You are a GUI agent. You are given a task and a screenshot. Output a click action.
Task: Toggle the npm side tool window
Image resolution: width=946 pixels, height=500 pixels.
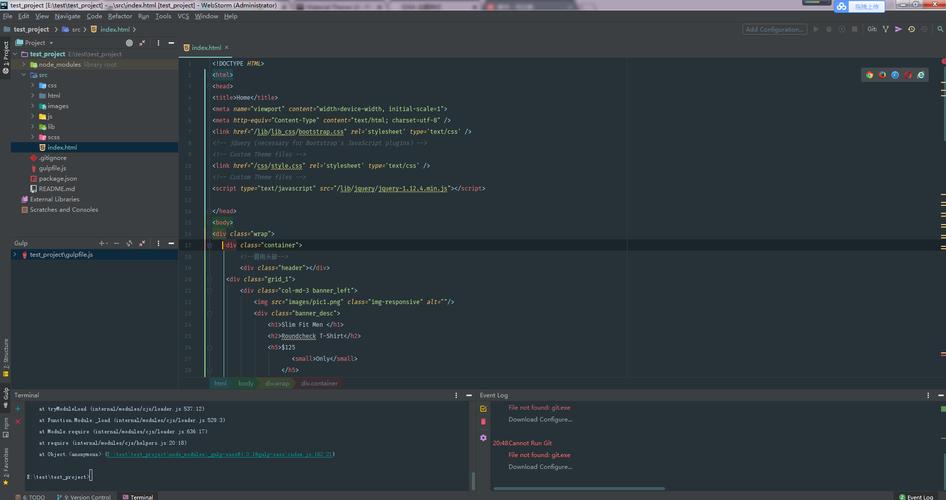[5, 428]
